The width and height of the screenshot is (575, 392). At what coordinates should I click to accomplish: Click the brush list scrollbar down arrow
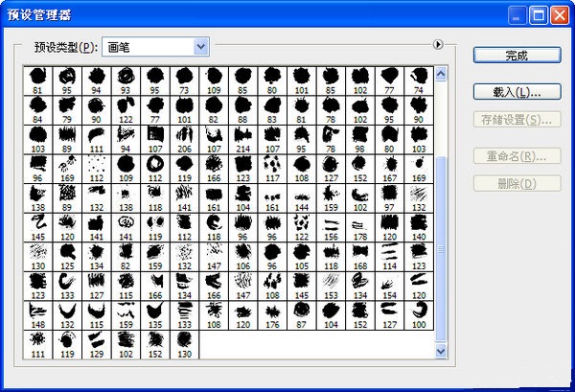pyautogui.click(x=442, y=352)
